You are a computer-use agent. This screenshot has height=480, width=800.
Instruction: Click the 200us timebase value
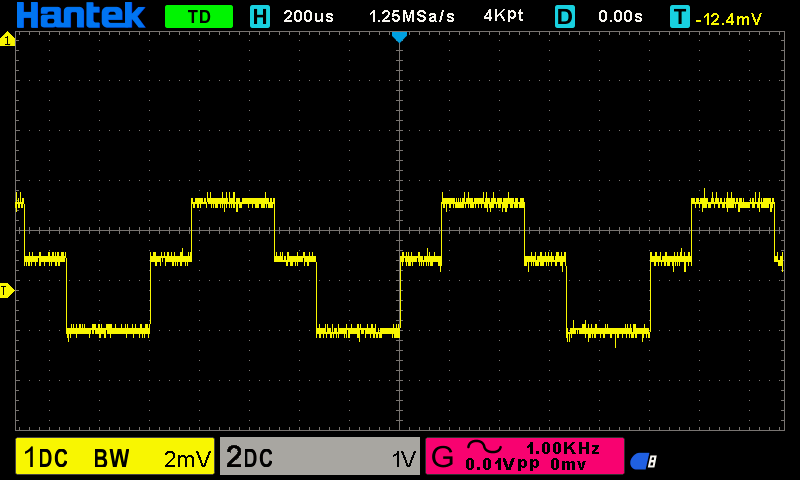pos(308,16)
